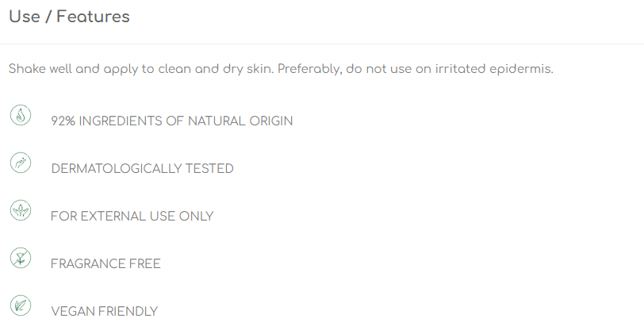Click the word Preferably in the instructions

309,69
